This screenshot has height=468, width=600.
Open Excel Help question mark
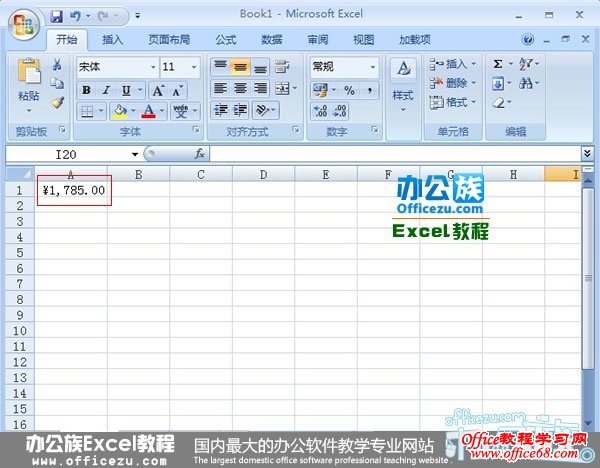[528, 39]
